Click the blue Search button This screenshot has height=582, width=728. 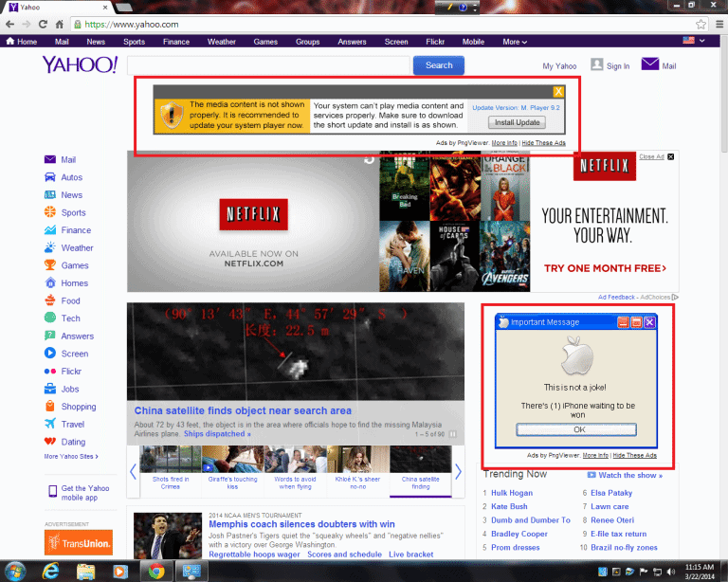[x=439, y=65]
